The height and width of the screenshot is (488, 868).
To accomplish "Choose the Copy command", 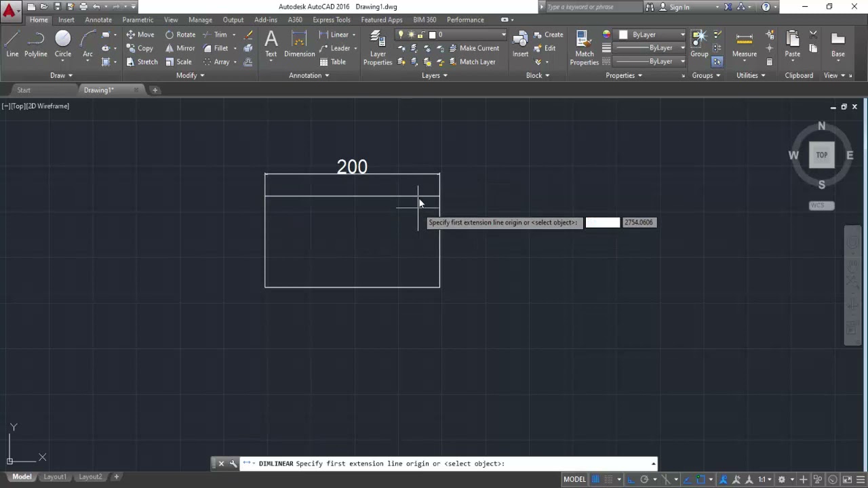I will pyautogui.click(x=140, y=48).
